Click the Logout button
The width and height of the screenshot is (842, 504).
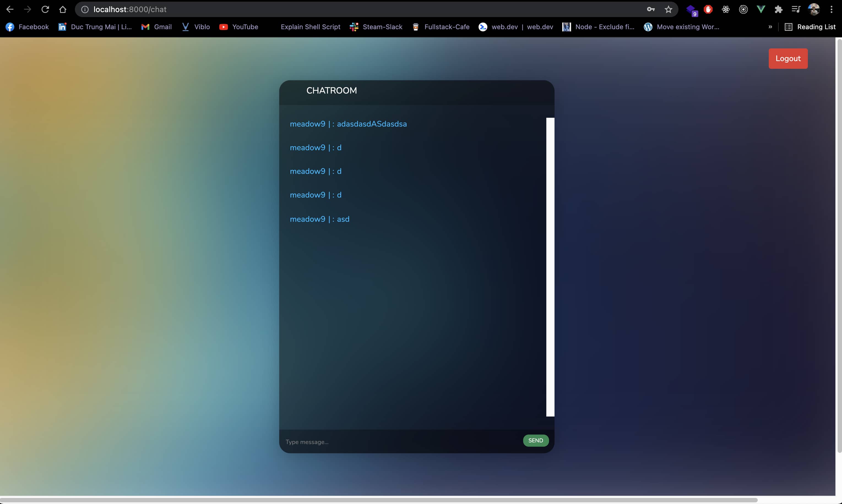788,58
